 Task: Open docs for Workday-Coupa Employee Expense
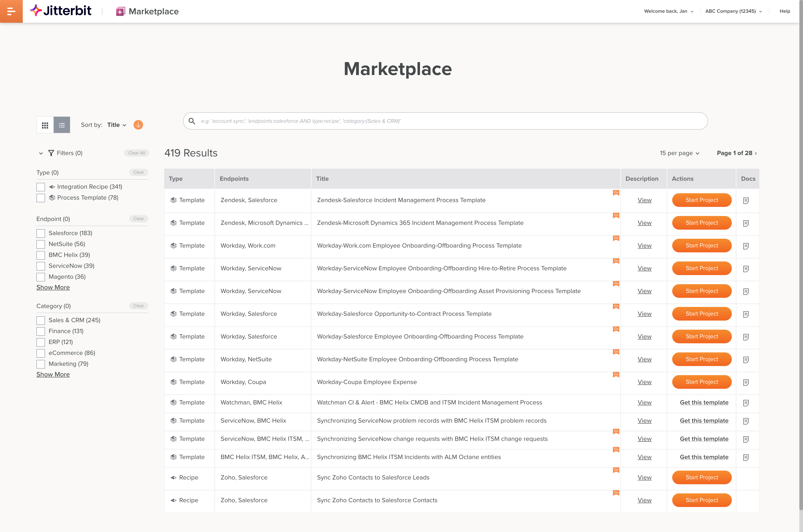(746, 382)
